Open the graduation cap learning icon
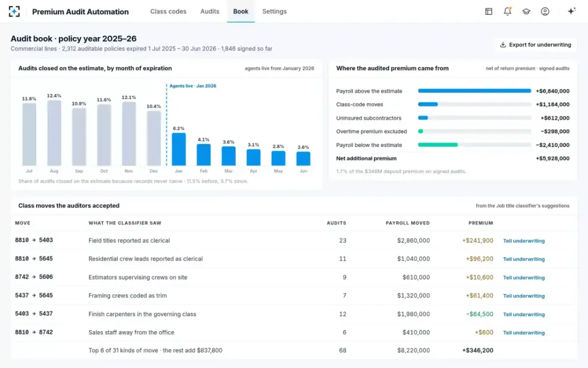Image resolution: width=588 pixels, height=368 pixels. [x=526, y=11]
